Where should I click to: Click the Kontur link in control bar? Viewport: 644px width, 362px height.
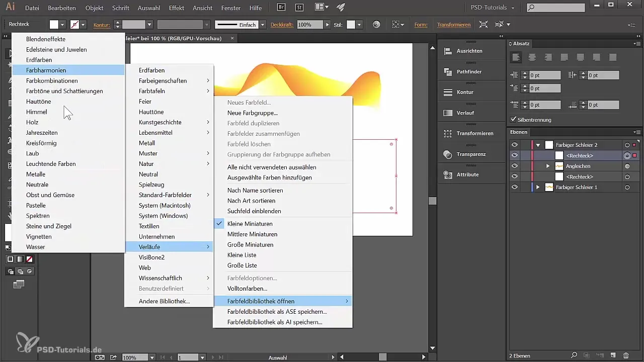(102, 25)
